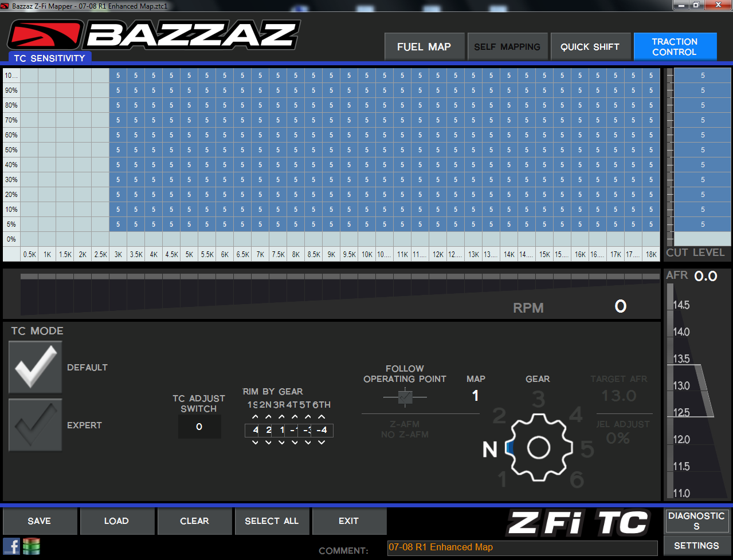Open the Diagnostics panel
This screenshot has width=733, height=560.
coord(696,520)
